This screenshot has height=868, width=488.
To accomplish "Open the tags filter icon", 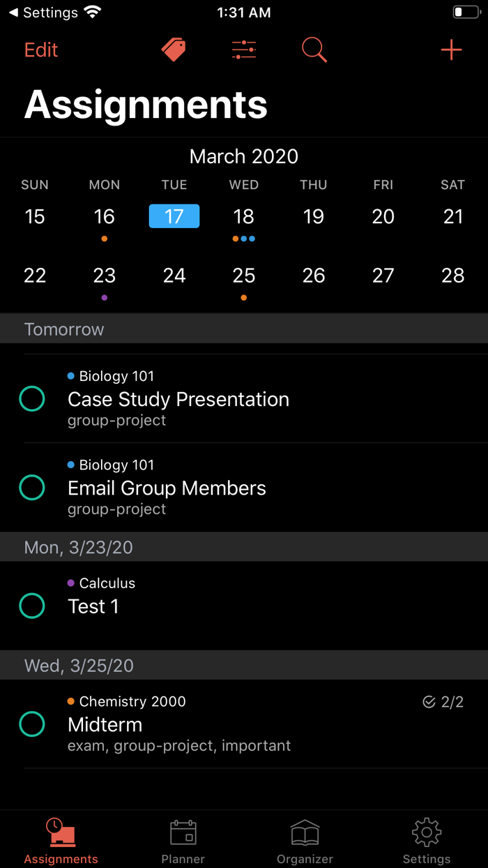I will [x=174, y=50].
